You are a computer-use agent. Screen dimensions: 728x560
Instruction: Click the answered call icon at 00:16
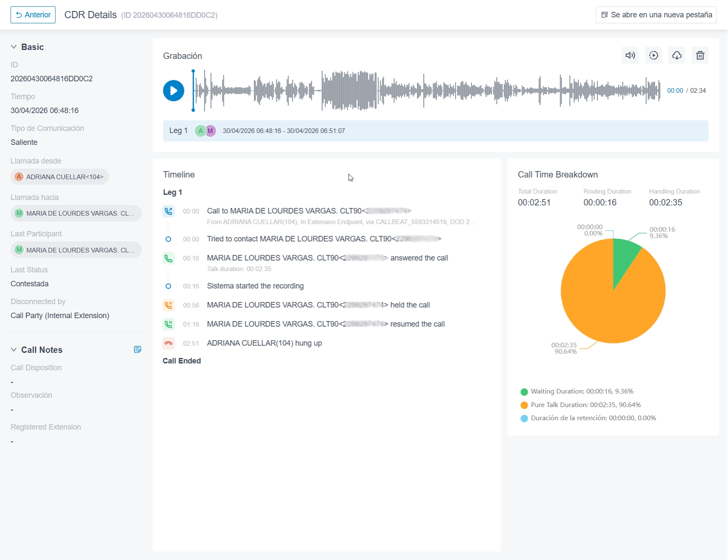tap(169, 258)
